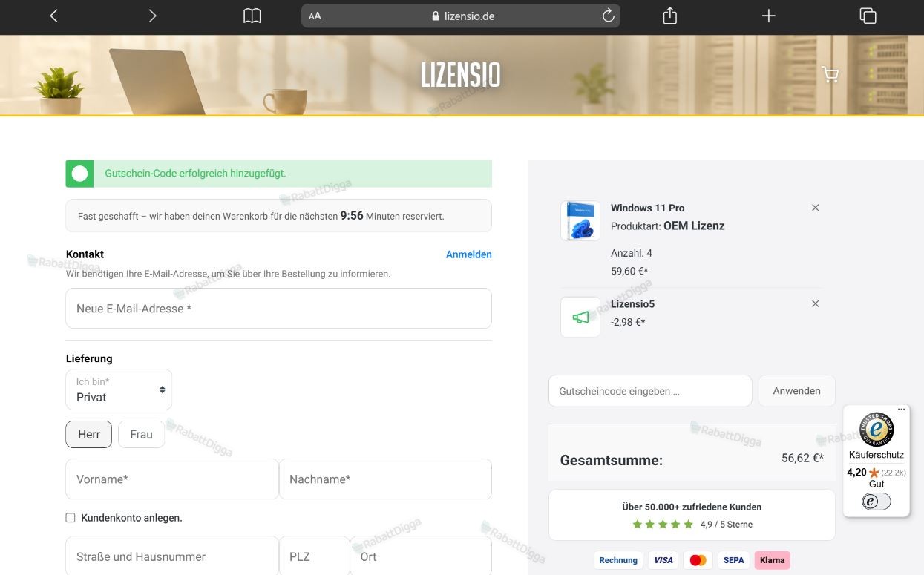The width and height of the screenshot is (924, 575).
Task: Click the Windows 11 Pro title
Action: (x=647, y=208)
